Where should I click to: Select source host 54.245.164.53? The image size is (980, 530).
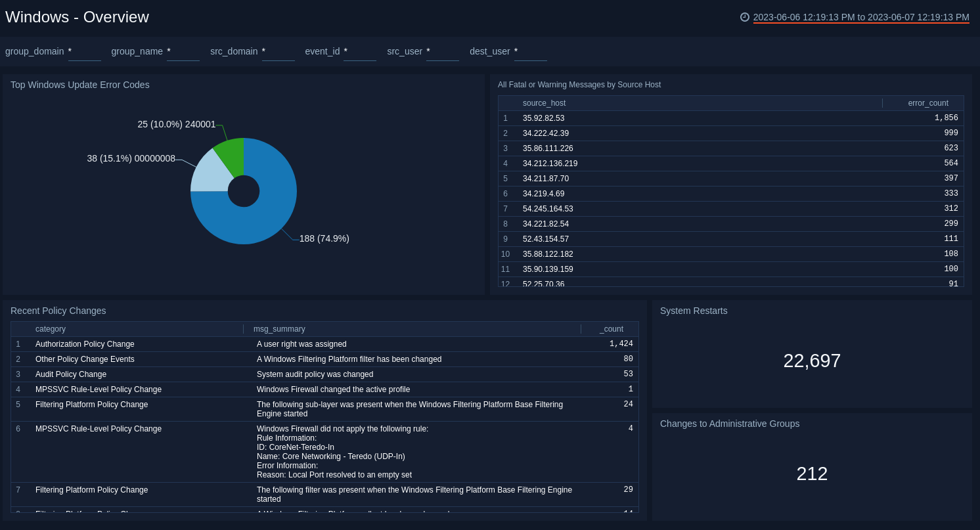[548, 209]
